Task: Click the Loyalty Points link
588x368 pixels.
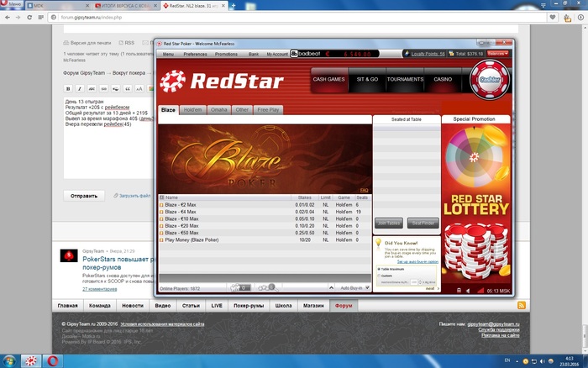Action: pyautogui.click(x=428, y=54)
